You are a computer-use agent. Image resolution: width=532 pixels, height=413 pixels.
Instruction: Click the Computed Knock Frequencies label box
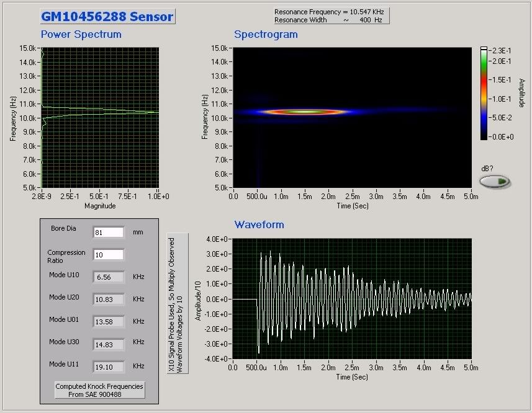click(99, 390)
